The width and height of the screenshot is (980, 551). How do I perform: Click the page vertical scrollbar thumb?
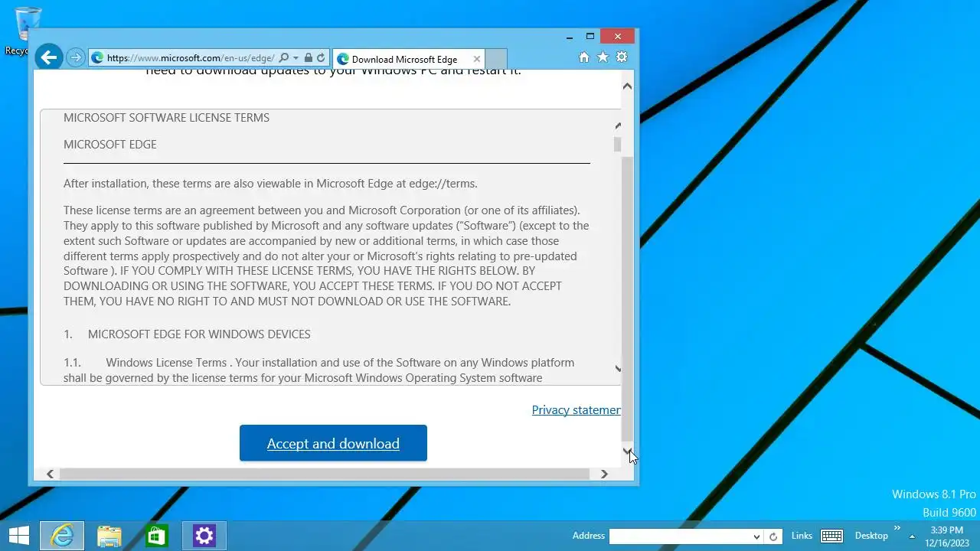[627, 299]
